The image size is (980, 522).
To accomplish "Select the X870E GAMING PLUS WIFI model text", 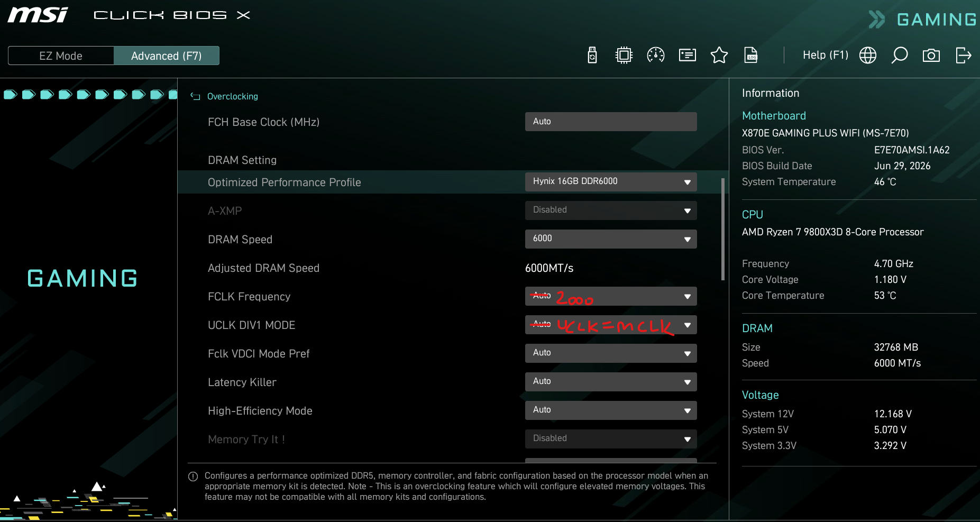I will pos(826,133).
